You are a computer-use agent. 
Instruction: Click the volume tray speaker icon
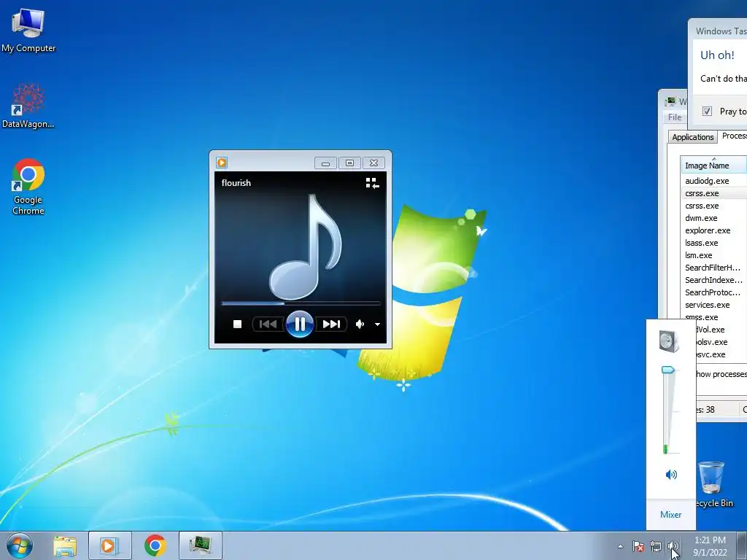[x=673, y=546]
